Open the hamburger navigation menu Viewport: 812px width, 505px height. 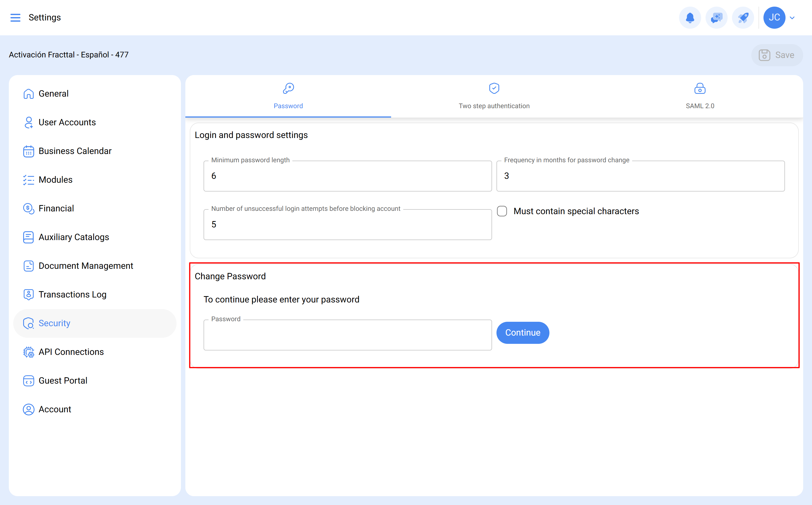(x=15, y=17)
